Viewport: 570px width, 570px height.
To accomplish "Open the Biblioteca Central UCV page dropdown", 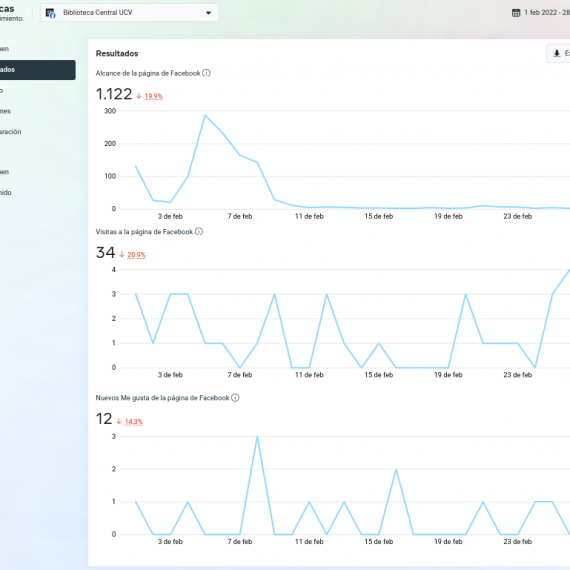I will point(129,13).
